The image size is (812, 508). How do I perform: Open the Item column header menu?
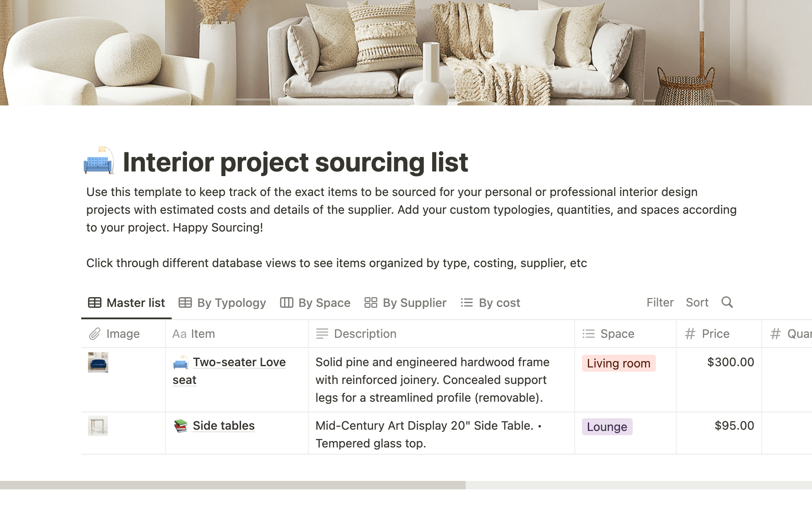203,334
